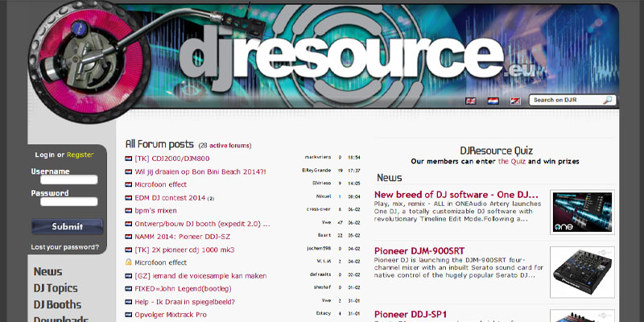Click the flag icon beside Ik Draai in spiegelbeeld

(129, 302)
